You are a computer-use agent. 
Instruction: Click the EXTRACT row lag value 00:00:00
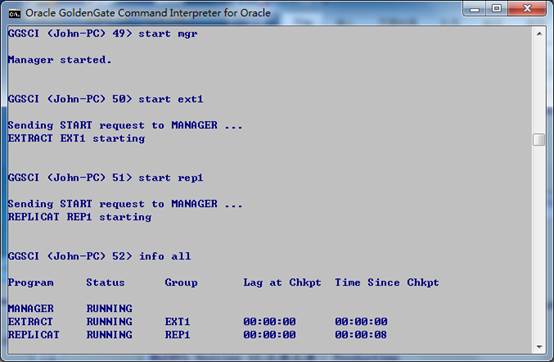(269, 321)
